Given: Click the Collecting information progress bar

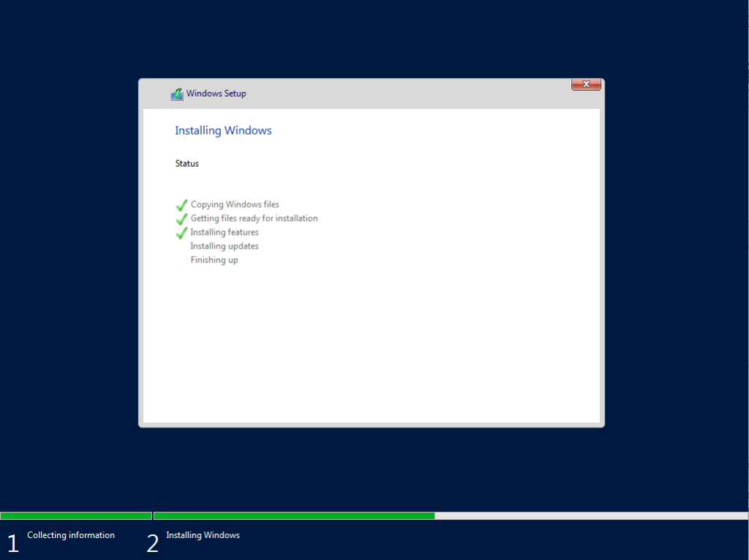Looking at the screenshot, I should (x=76, y=515).
